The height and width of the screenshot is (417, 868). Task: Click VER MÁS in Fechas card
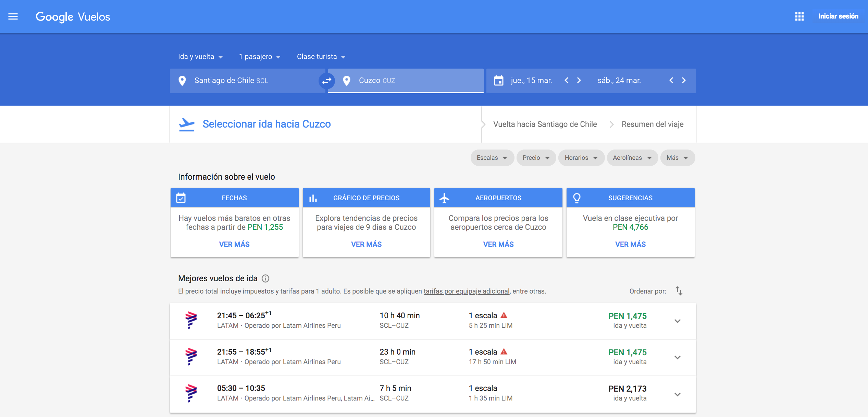(234, 244)
